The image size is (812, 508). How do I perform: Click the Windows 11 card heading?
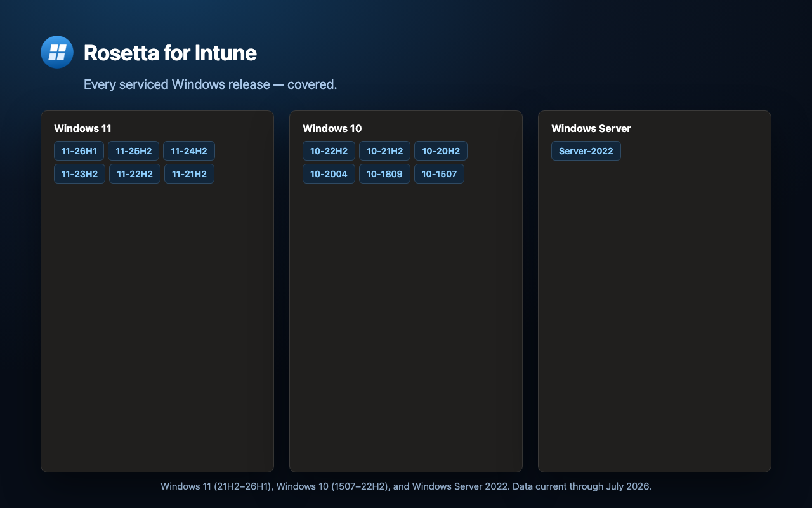82,128
